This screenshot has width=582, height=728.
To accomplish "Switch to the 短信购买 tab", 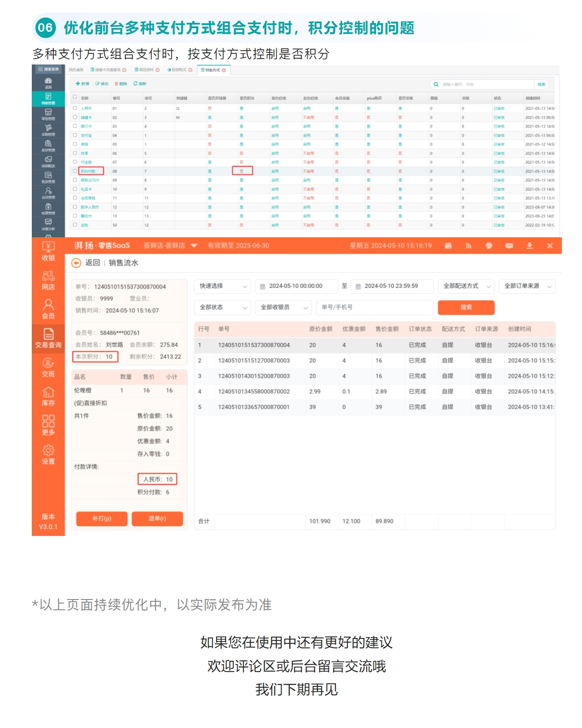I will click(179, 70).
